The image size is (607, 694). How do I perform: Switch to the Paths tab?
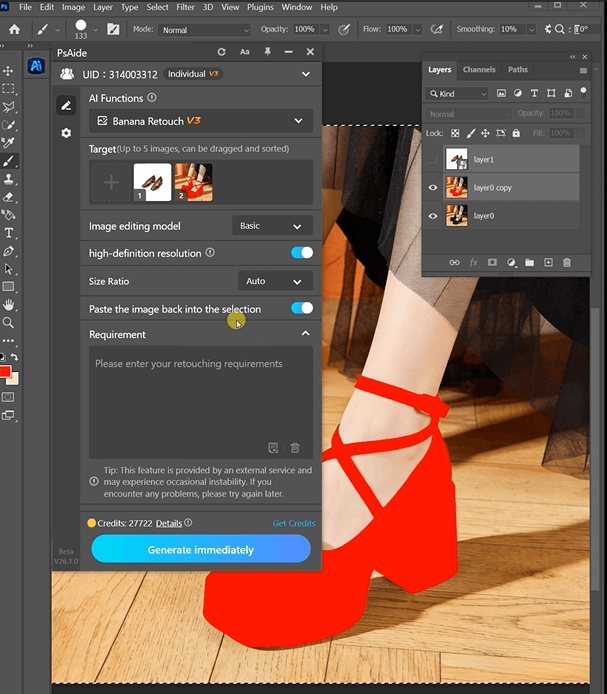pos(518,69)
